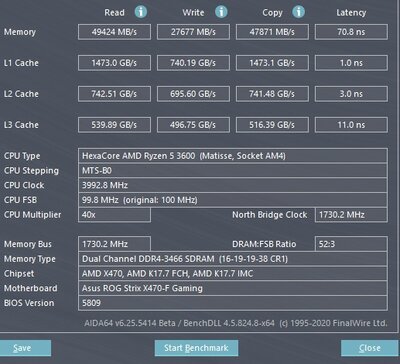Select the Memory Latency 70.8 ns field
Image resolution: width=400 pixels, height=364 pixels.
(351, 32)
